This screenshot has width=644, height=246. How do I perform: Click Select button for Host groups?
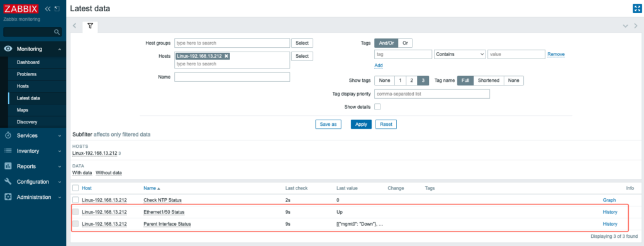302,43
